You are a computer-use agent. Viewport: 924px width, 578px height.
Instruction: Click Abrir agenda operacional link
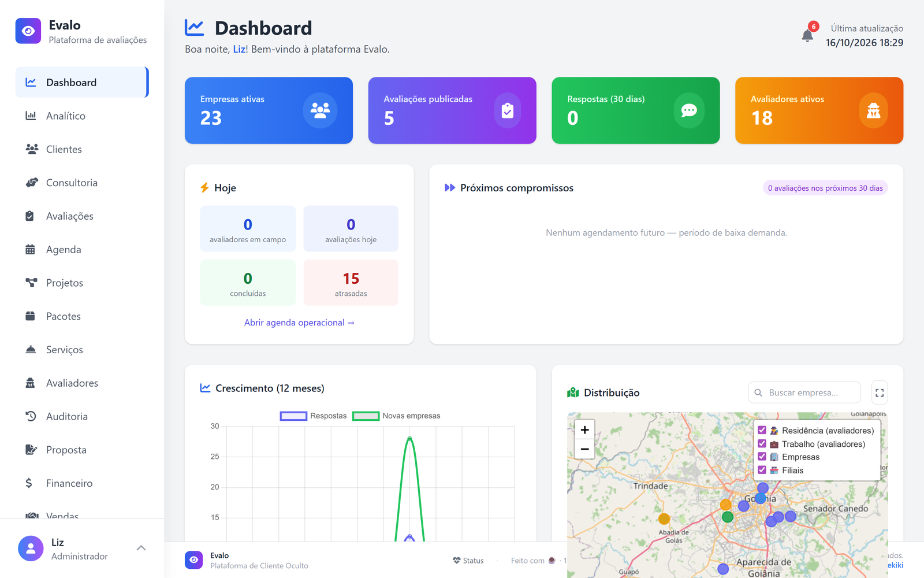299,323
